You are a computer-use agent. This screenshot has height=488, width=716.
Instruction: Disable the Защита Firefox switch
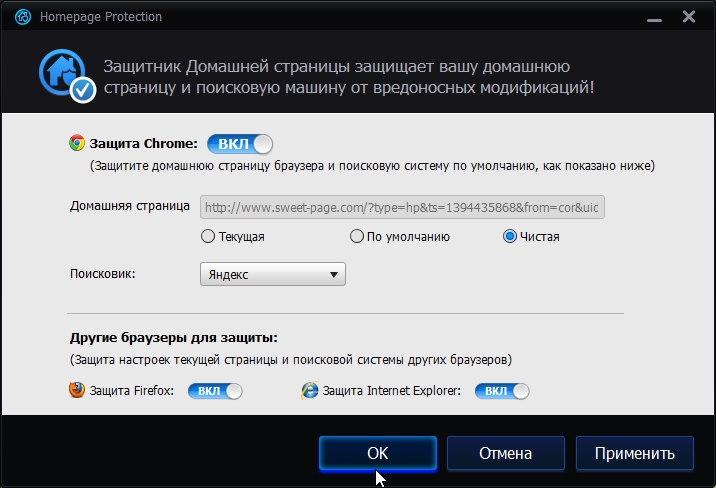215,391
